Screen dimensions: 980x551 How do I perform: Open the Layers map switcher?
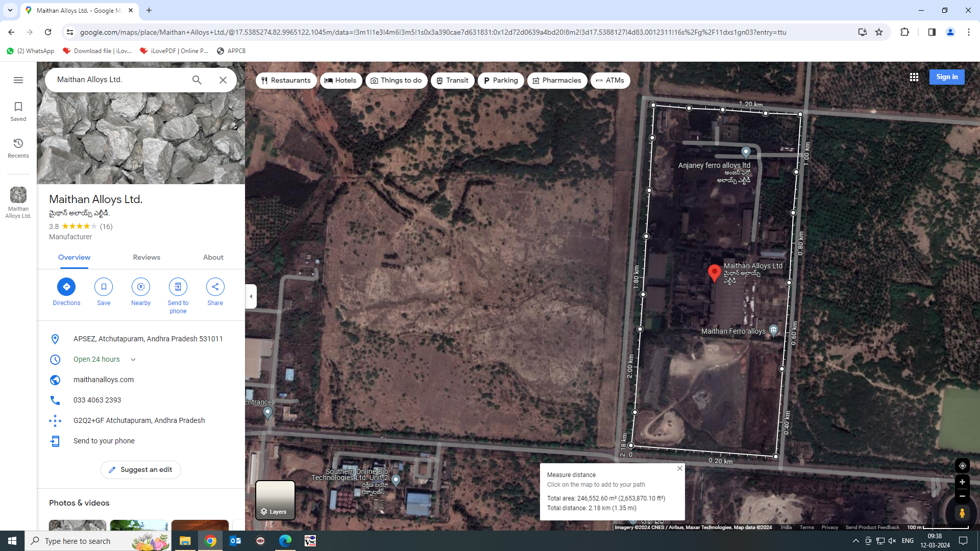pos(275,500)
